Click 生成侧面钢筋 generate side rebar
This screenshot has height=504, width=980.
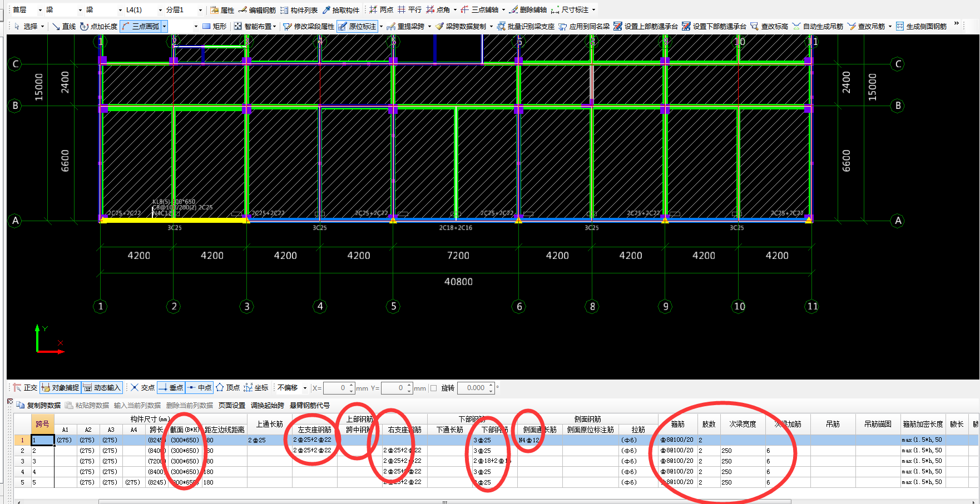click(921, 26)
